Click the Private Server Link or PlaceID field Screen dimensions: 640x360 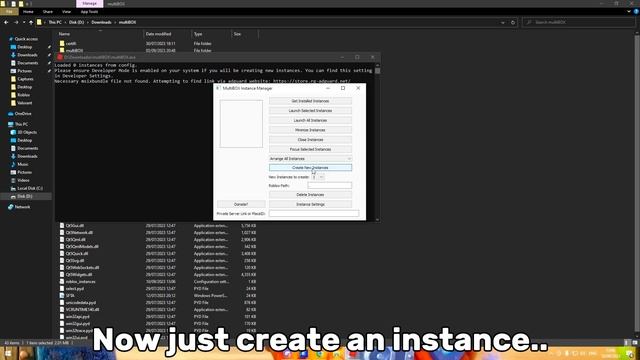click(314, 213)
